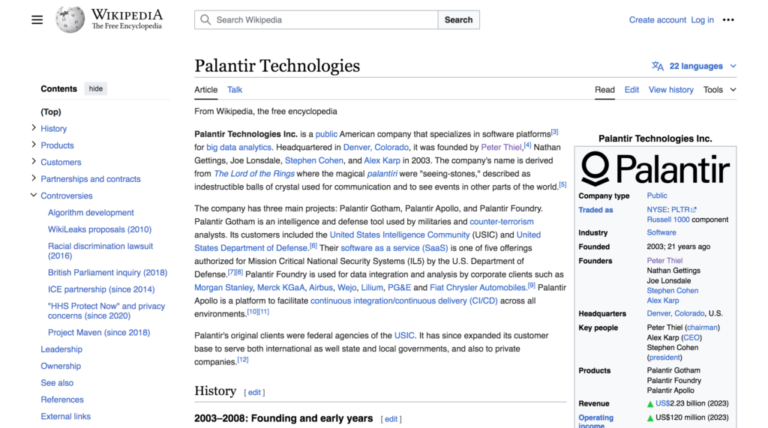Open the Software industry link in infobox

[x=661, y=232]
